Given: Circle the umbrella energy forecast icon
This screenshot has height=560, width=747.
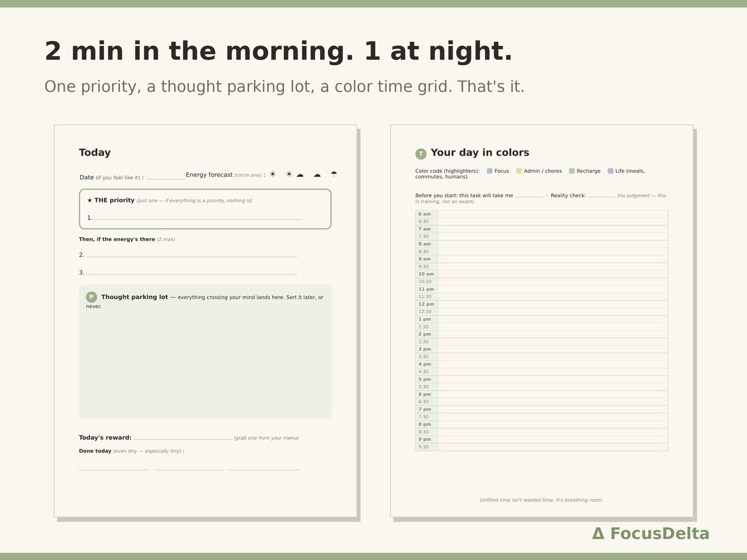Looking at the screenshot, I should pos(334,174).
